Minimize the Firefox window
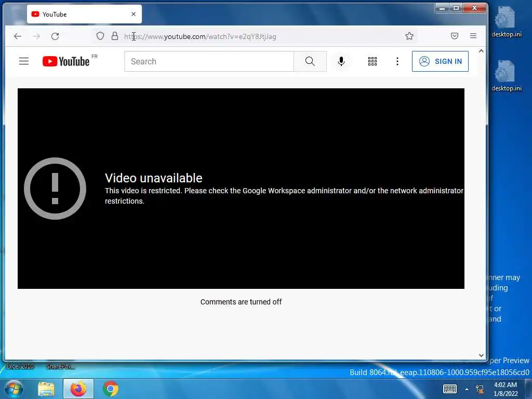This screenshot has width=532, height=399. pyautogui.click(x=442, y=8)
